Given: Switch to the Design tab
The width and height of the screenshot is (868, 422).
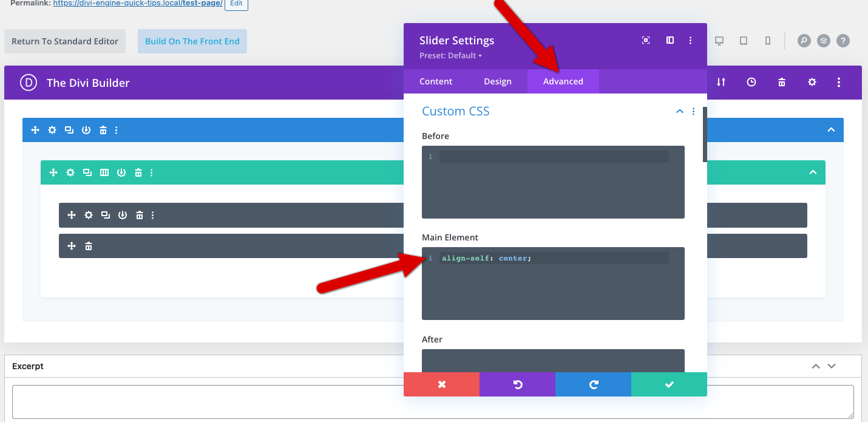Looking at the screenshot, I should 498,81.
